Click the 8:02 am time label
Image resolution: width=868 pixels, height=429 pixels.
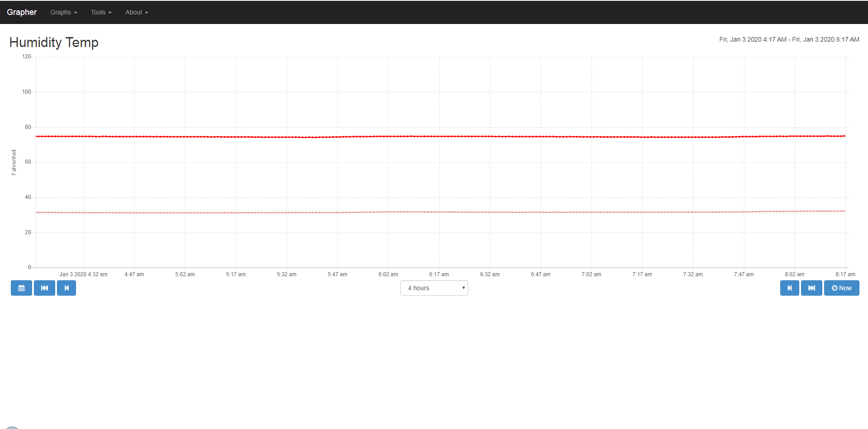[x=795, y=274]
